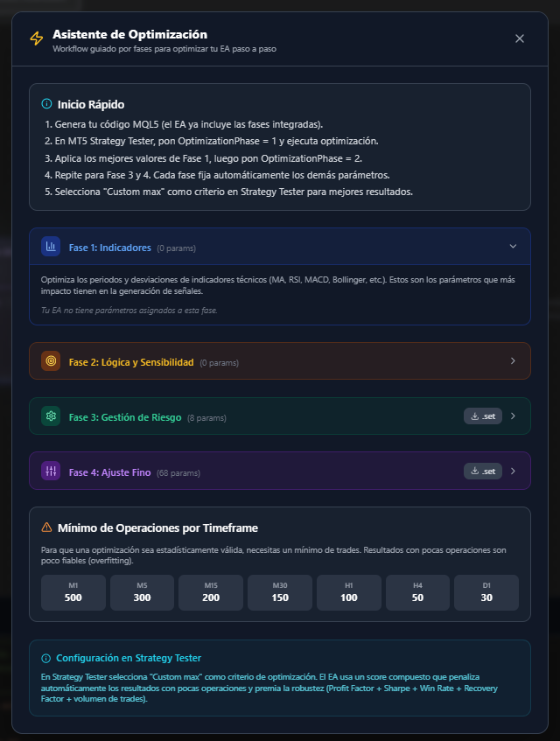The width and height of the screenshot is (560, 741).
Task: Click the Fase 1 Indicadores chart icon
Action: (51, 247)
